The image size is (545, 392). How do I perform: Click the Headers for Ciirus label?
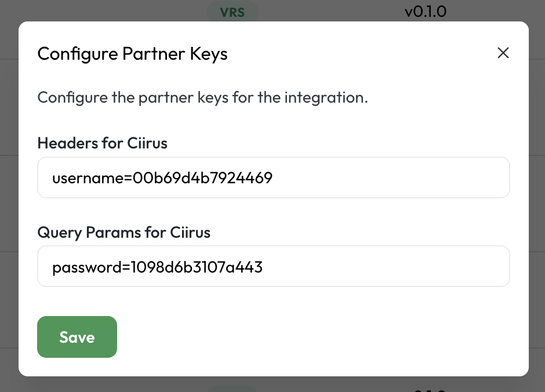[102, 143]
